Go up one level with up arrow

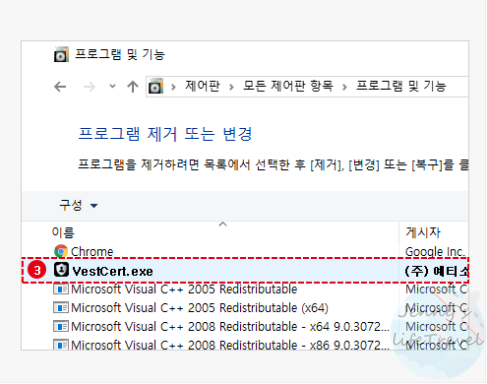tap(133, 87)
